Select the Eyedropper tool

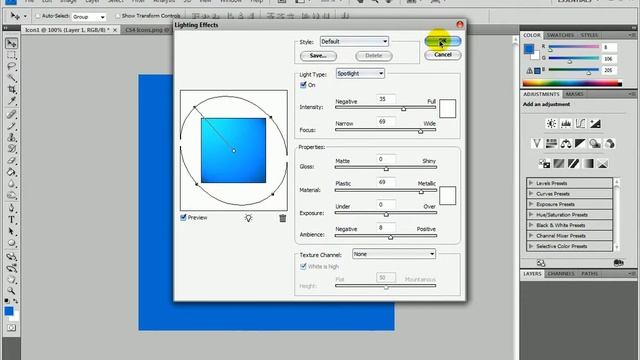pos(11,100)
